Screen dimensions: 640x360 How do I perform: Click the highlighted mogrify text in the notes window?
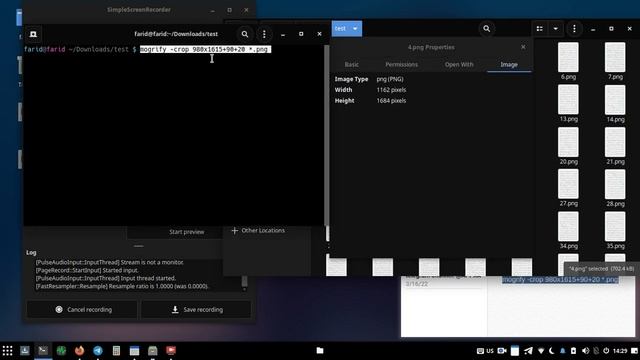[560, 280]
